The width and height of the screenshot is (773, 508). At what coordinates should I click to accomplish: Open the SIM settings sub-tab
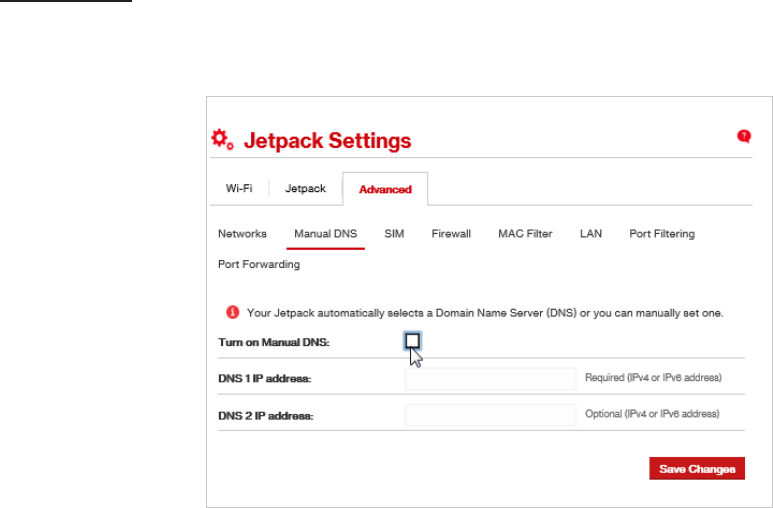click(394, 234)
